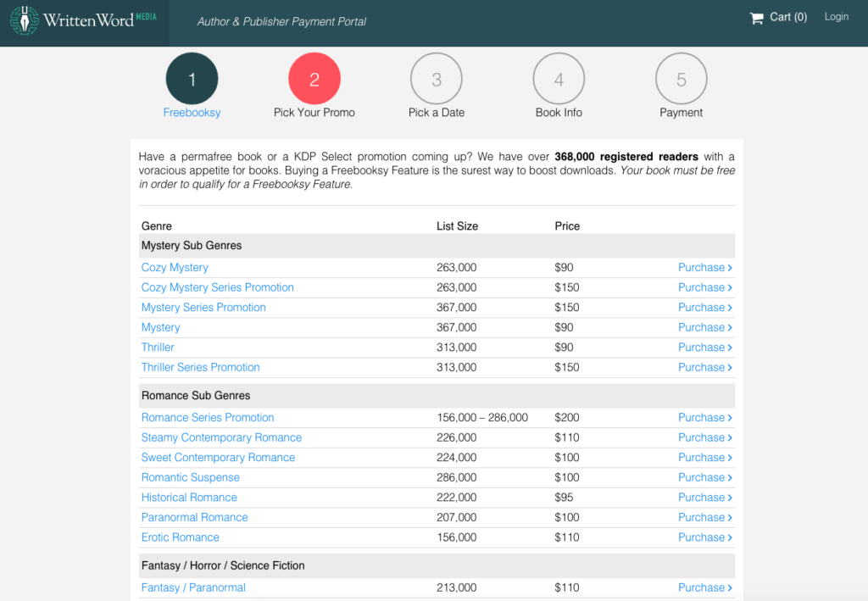This screenshot has width=868, height=601.
Task: Purchase the Romantic Suspense promo
Action: (704, 477)
